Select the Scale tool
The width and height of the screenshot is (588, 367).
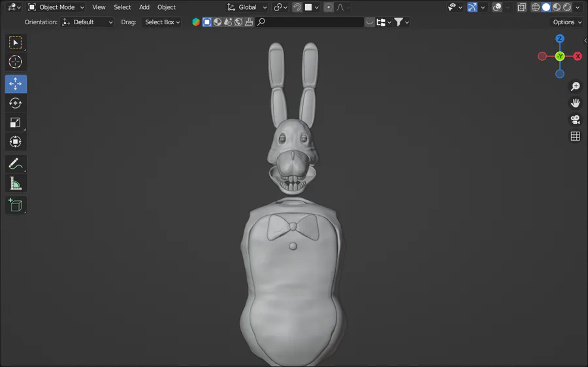(16, 122)
